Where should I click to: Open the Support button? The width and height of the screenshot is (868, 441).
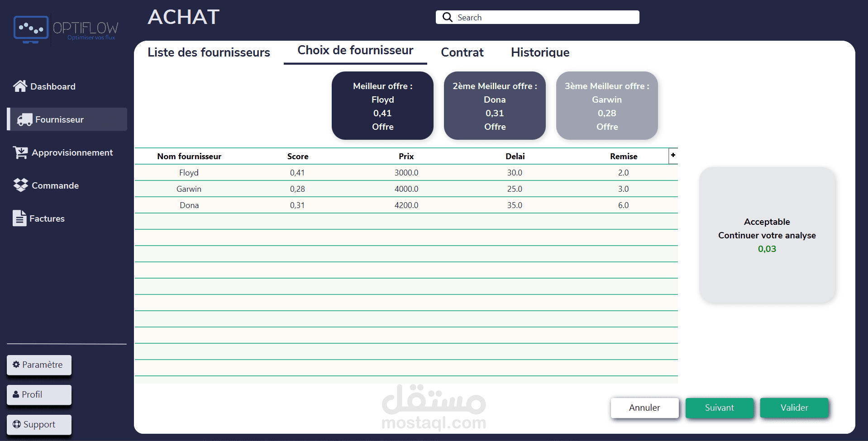(x=39, y=424)
